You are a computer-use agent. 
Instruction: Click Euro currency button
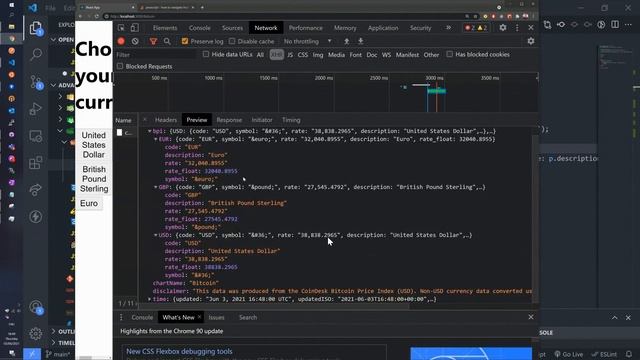[x=89, y=203]
